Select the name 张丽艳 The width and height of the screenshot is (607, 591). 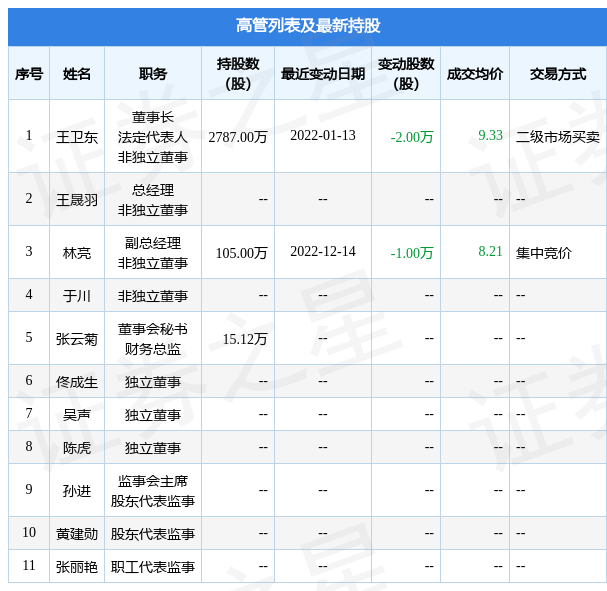(77, 567)
